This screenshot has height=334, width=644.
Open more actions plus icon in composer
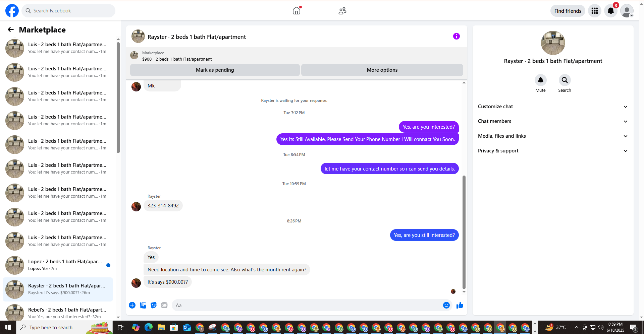point(132,305)
